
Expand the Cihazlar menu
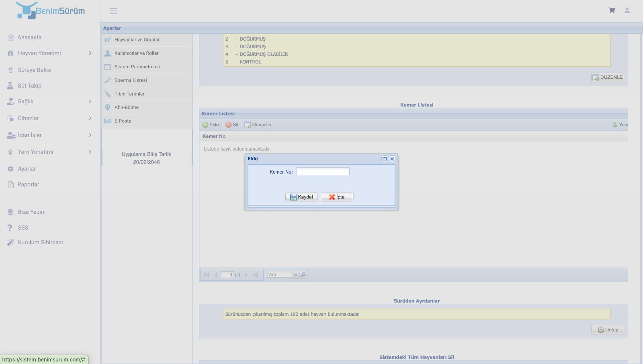(50, 118)
